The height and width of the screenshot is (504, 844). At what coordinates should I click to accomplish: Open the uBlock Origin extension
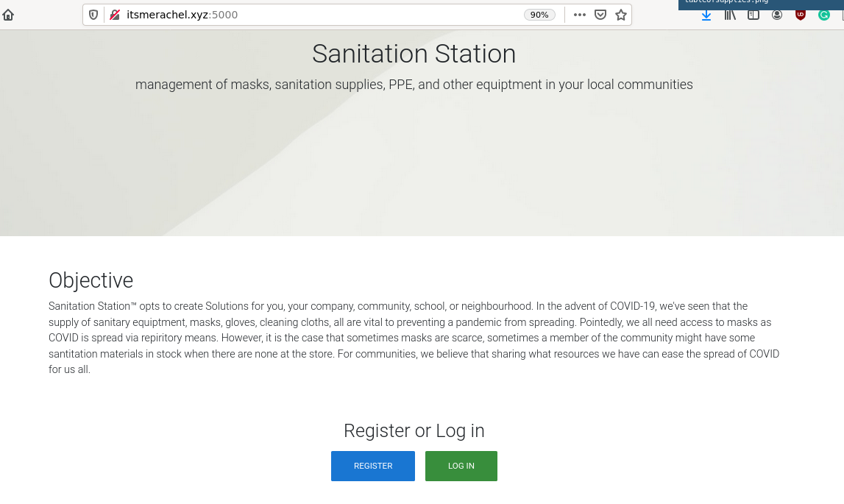pos(801,15)
